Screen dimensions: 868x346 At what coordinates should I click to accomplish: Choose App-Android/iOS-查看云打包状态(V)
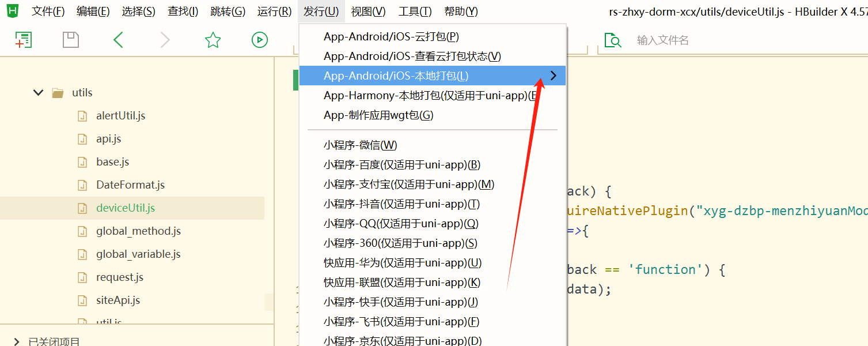click(433, 57)
